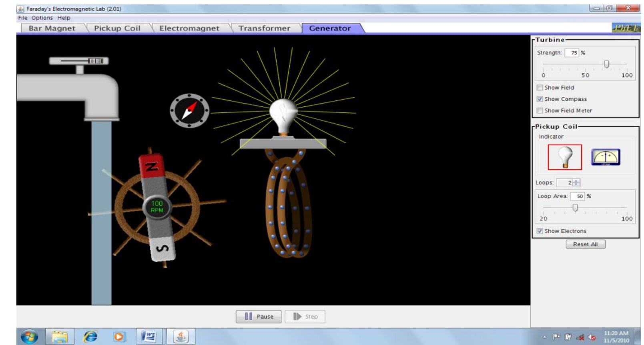Switch to Electromagnet tab
This screenshot has height=345, width=644.
189,28
